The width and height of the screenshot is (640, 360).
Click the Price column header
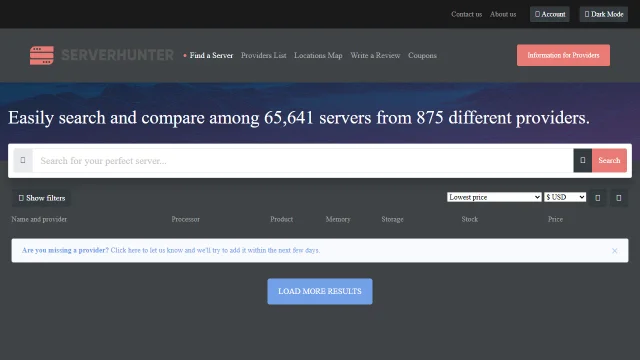pyautogui.click(x=555, y=219)
